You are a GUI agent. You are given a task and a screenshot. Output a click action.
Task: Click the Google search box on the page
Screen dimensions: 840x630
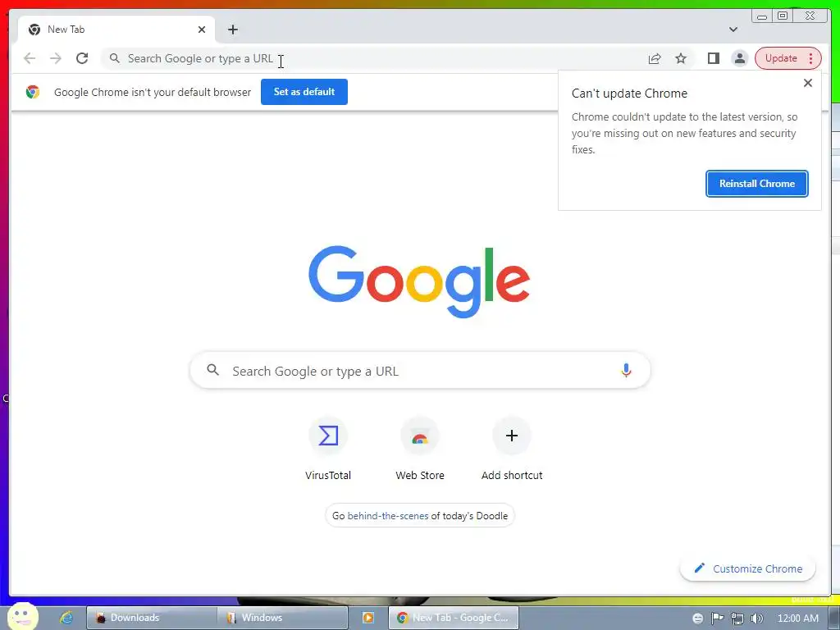point(420,370)
